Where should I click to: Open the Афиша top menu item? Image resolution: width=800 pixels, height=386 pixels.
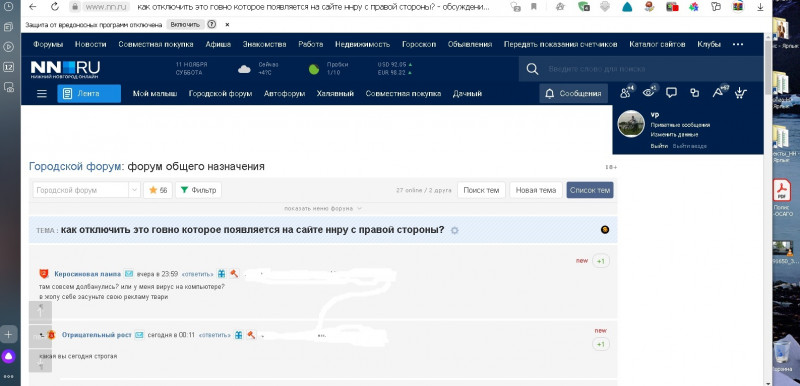(x=218, y=44)
